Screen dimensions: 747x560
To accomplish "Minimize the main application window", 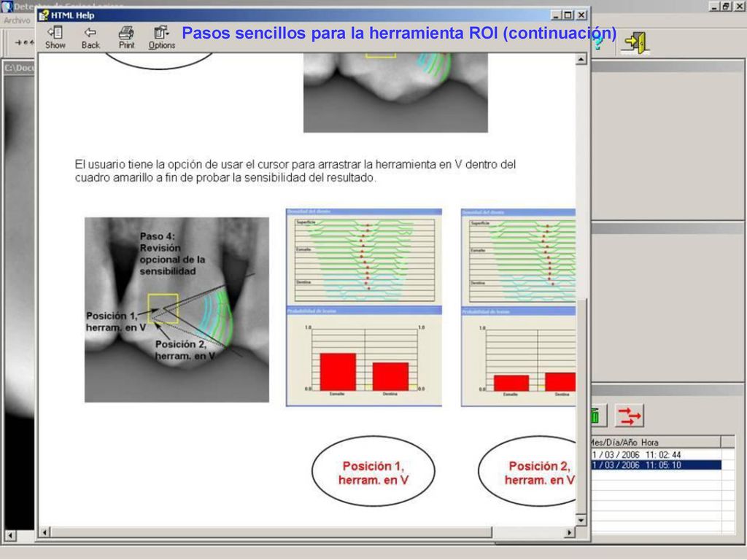I will [715, 6].
